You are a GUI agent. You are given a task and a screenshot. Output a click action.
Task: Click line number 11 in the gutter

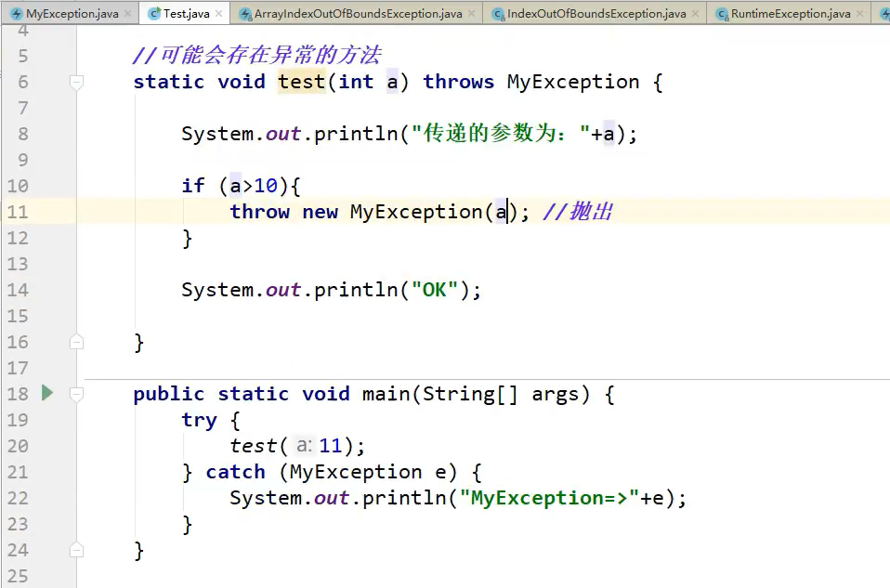[x=17, y=212]
